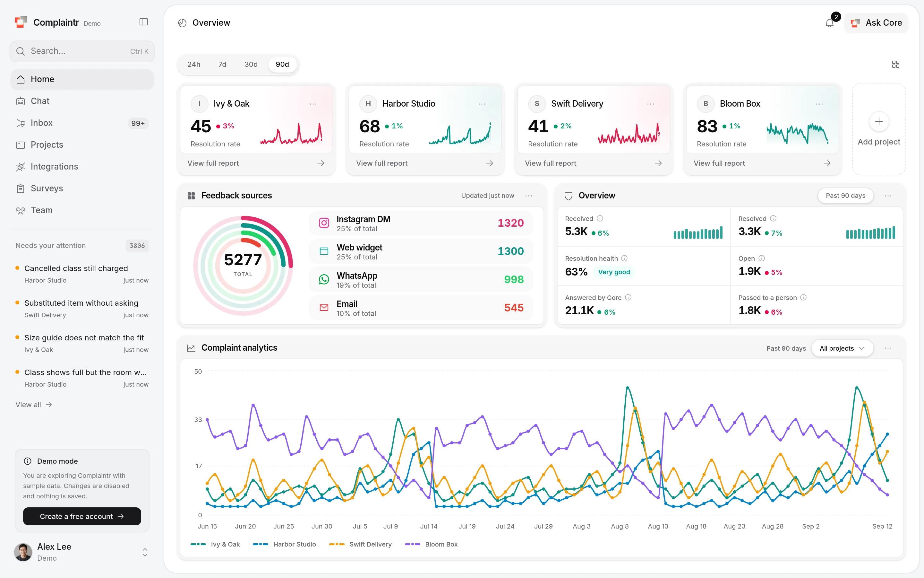Click View all attention items

pos(34,405)
